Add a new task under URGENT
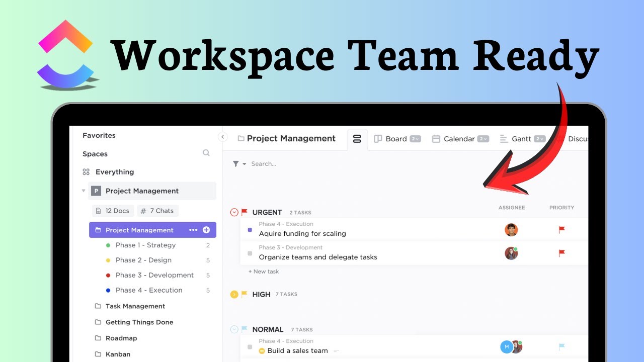Viewport: 644px width, 362px height. tap(264, 271)
